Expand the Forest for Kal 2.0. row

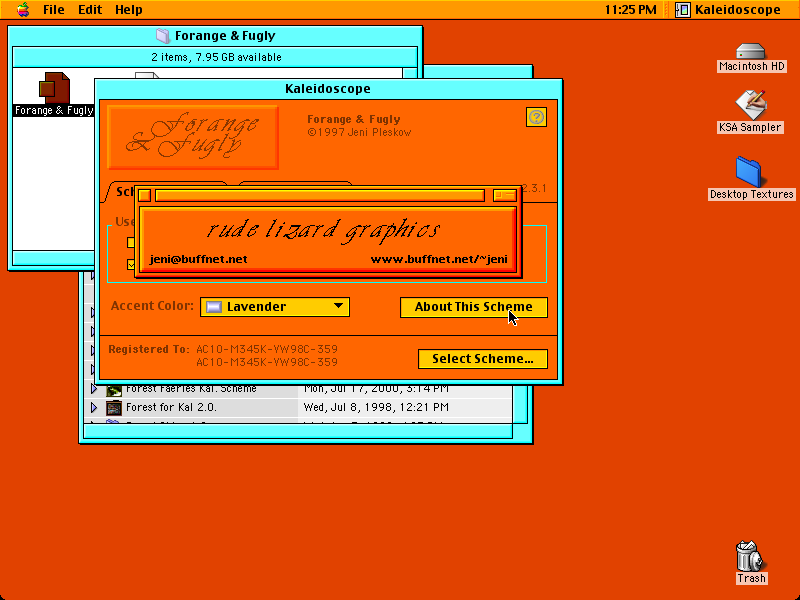[94, 407]
